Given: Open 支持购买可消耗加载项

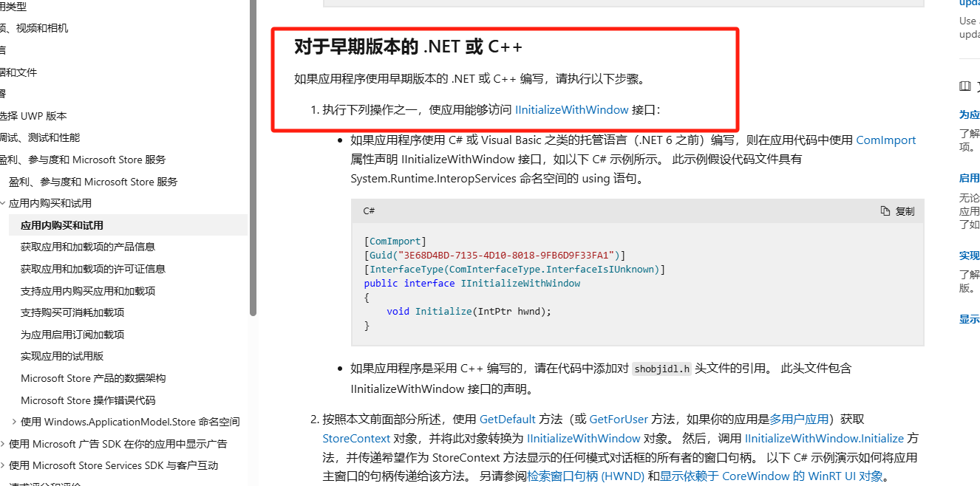Looking at the screenshot, I should [72, 312].
